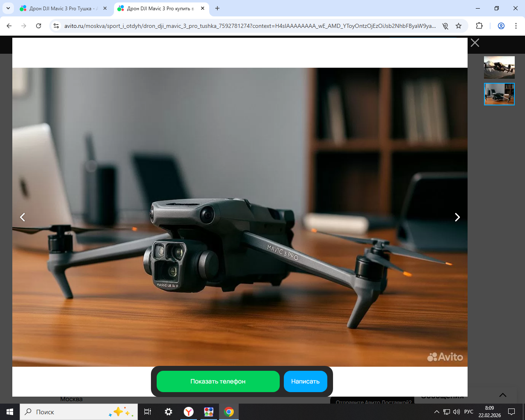The image size is (525, 420).
Task: Launch Yandex Browser from the taskbar
Action: [189, 412]
